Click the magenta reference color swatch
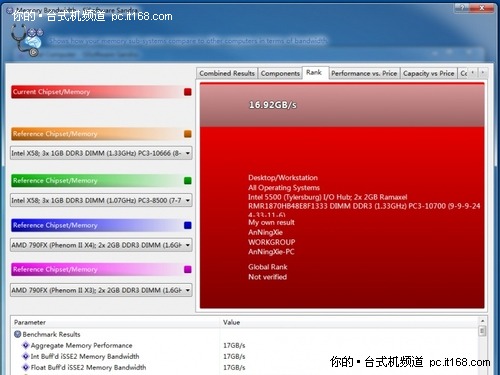500x375 pixels. point(188,269)
